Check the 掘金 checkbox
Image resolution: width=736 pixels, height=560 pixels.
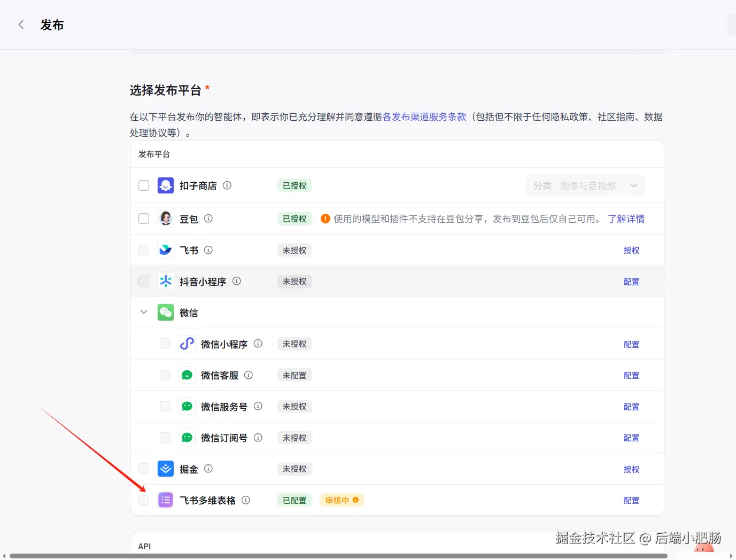tap(144, 469)
